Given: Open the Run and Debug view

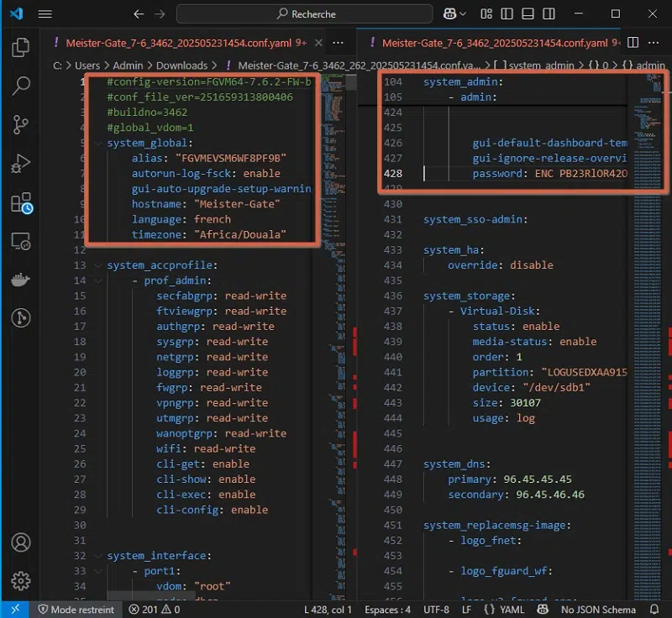Looking at the screenshot, I should coord(21,164).
